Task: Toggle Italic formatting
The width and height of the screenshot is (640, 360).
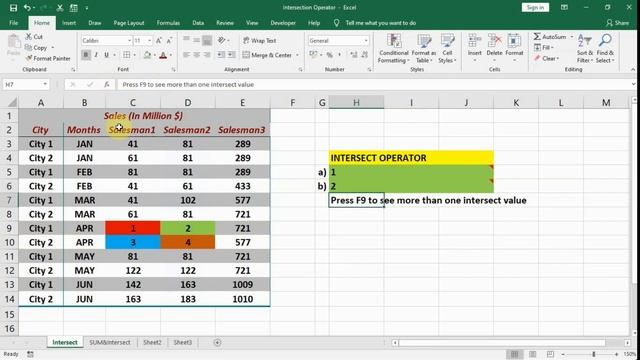Action: 96,55
